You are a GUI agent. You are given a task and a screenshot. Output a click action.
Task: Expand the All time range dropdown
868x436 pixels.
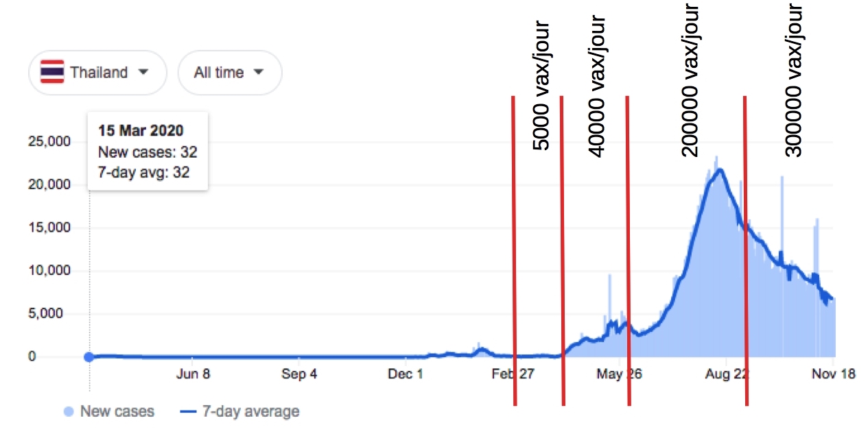(229, 72)
